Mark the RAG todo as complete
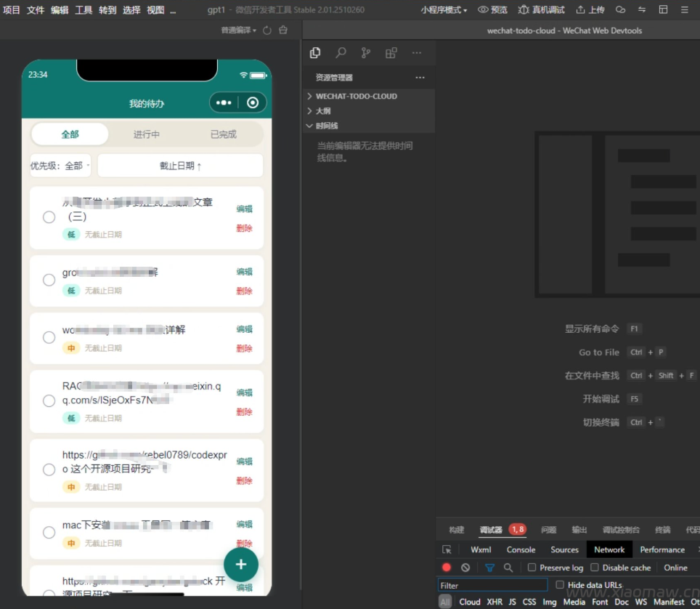The width and height of the screenshot is (700, 609). pyautogui.click(x=49, y=400)
